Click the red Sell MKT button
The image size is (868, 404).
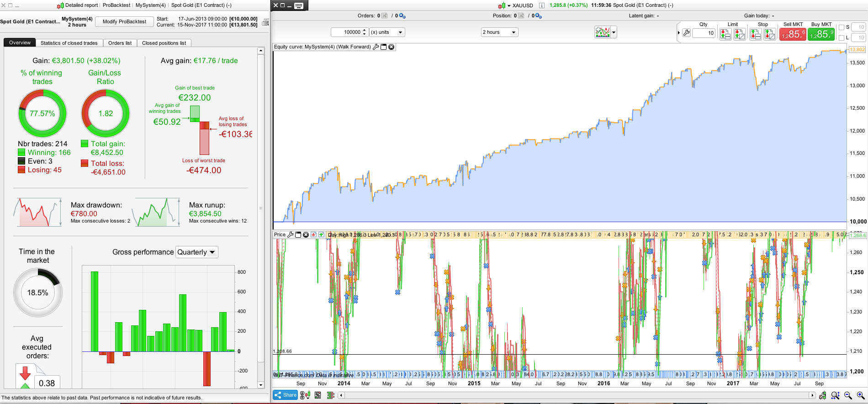pyautogui.click(x=793, y=34)
